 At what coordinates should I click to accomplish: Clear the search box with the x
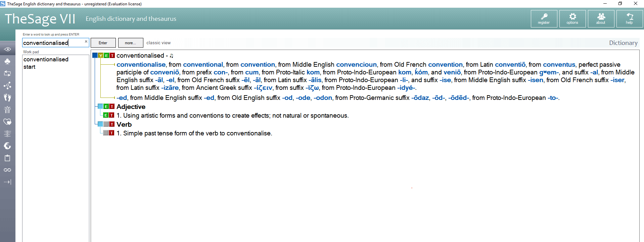point(86,42)
